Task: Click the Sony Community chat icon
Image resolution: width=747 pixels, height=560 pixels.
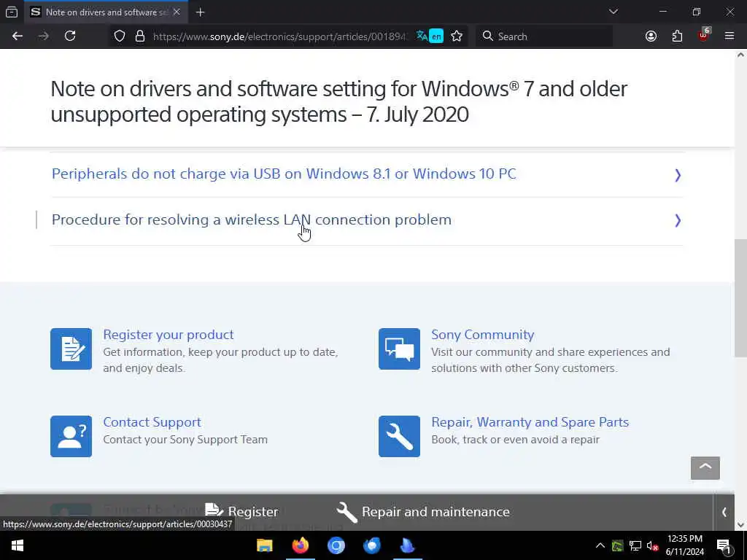Action: point(399,349)
